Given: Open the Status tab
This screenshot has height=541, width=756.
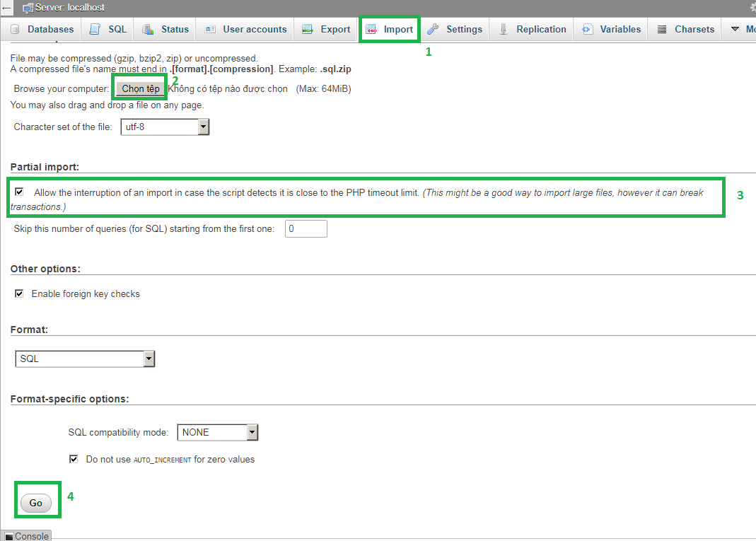Looking at the screenshot, I should coord(165,30).
